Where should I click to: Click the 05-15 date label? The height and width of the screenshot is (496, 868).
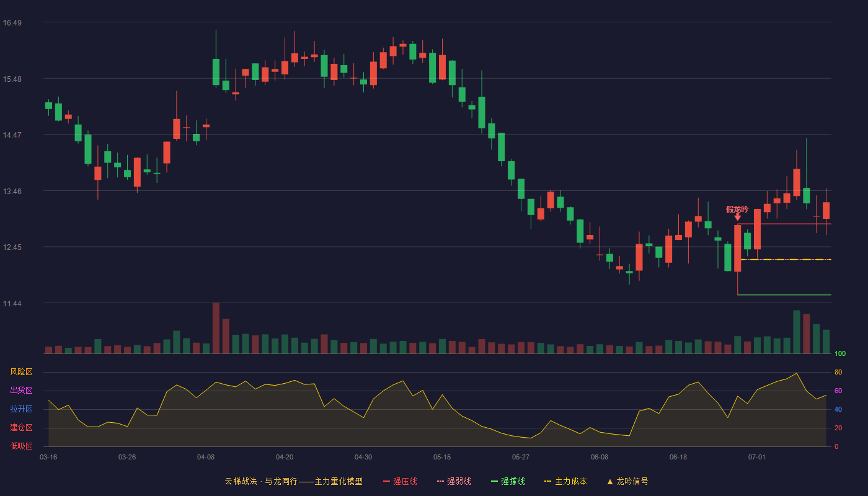[x=442, y=457]
